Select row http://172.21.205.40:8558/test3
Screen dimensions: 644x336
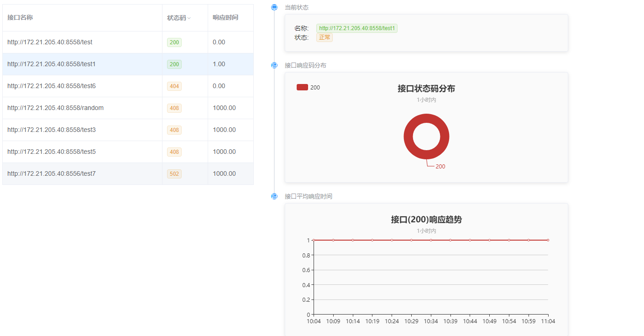pos(128,130)
